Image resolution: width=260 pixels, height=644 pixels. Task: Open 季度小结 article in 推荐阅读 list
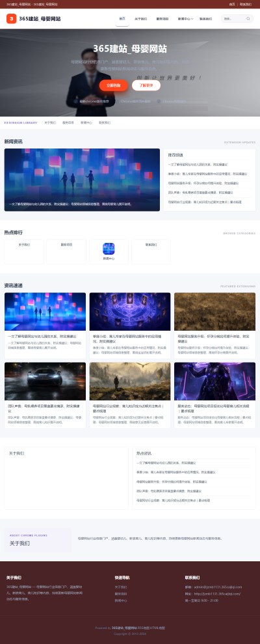tap(207, 174)
